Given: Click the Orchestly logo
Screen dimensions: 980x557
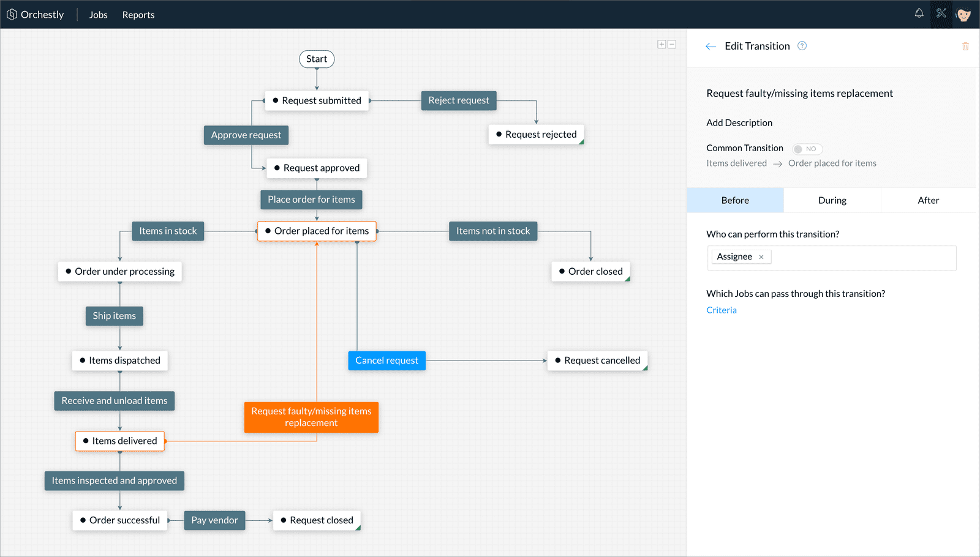Looking at the screenshot, I should tap(35, 15).
